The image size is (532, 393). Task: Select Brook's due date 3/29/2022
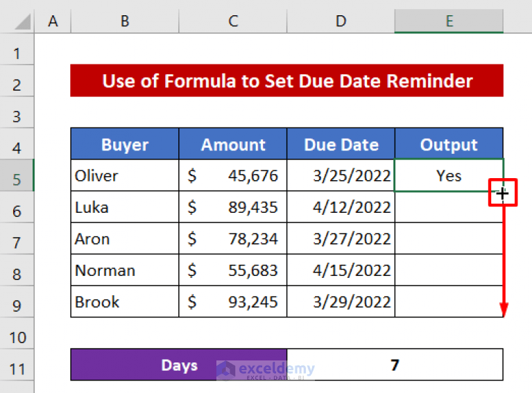[x=341, y=302]
